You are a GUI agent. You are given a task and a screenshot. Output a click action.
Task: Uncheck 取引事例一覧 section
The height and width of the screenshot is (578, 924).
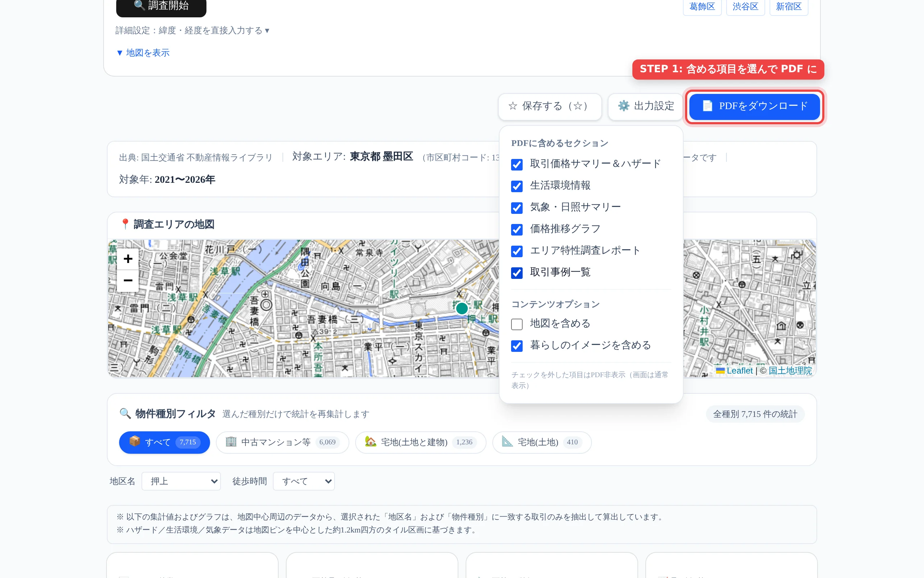point(517,273)
